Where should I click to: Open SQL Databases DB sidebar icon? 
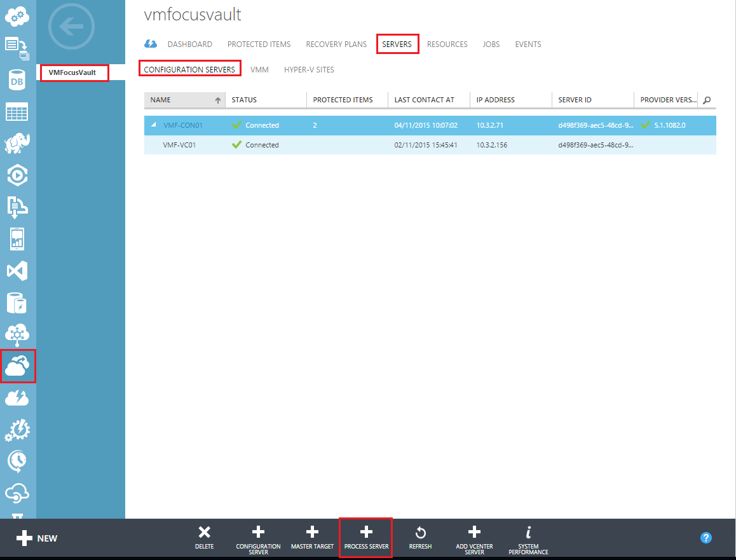coord(17,80)
